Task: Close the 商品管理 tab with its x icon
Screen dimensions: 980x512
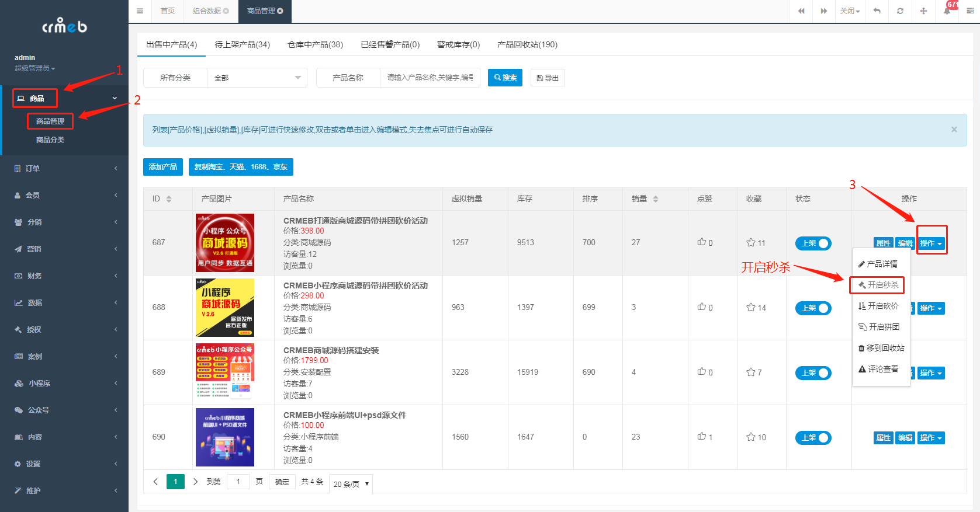Action: click(x=280, y=11)
